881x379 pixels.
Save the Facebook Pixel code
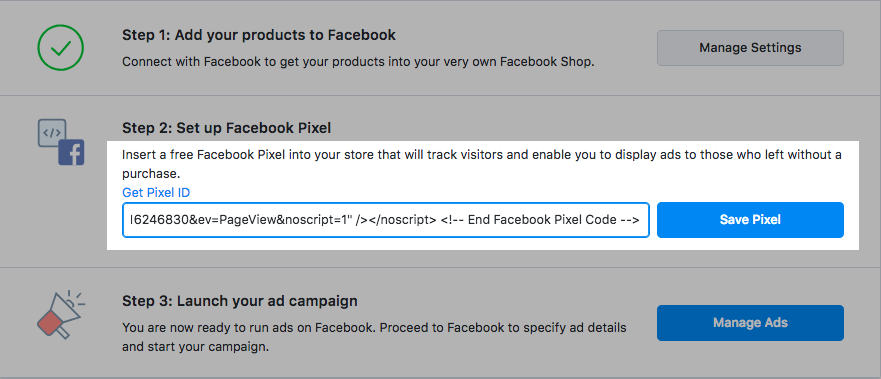(750, 220)
